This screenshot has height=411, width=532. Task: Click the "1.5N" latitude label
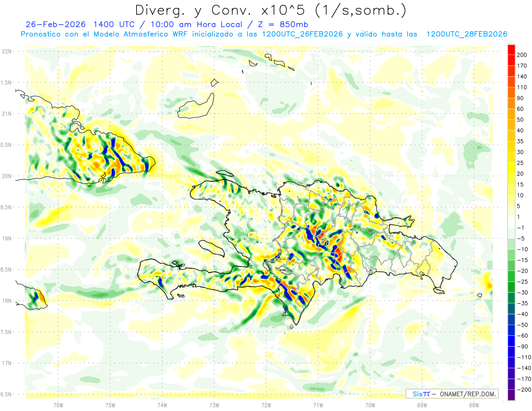tap(7, 82)
